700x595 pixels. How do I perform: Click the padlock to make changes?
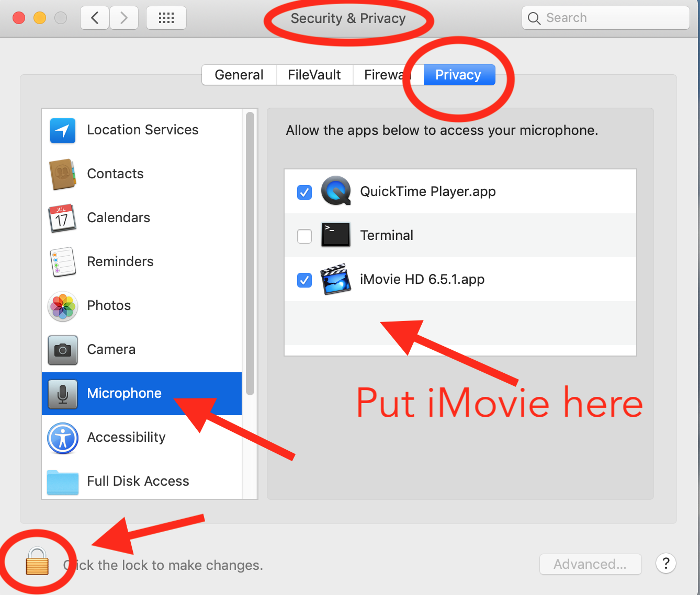click(x=37, y=562)
